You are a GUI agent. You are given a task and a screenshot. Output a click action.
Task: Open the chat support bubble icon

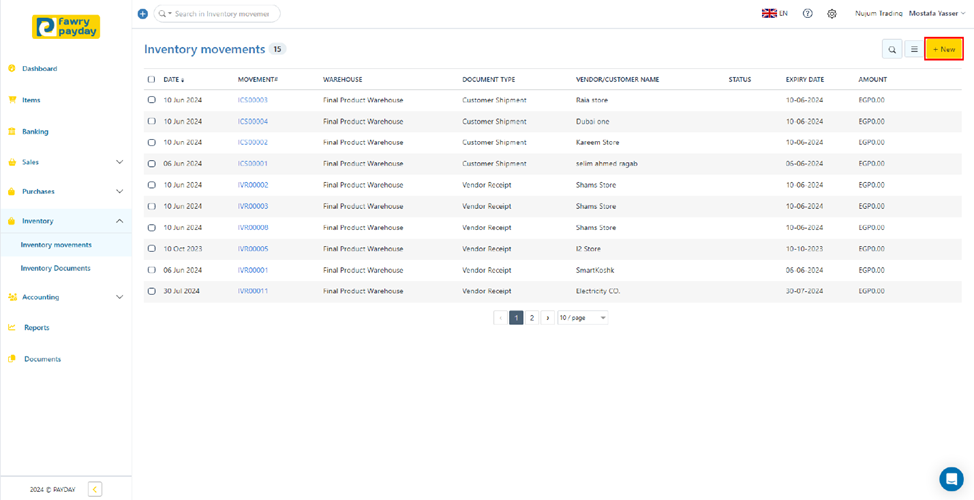click(950, 479)
